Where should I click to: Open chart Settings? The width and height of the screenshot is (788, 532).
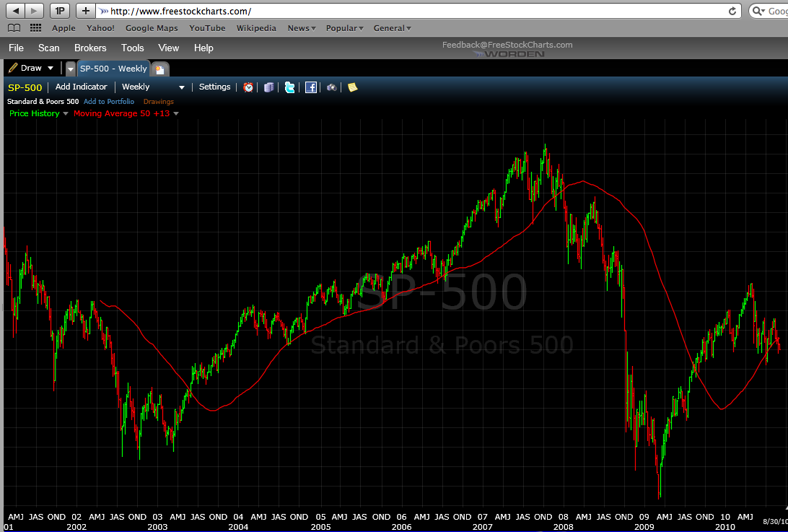pos(214,87)
